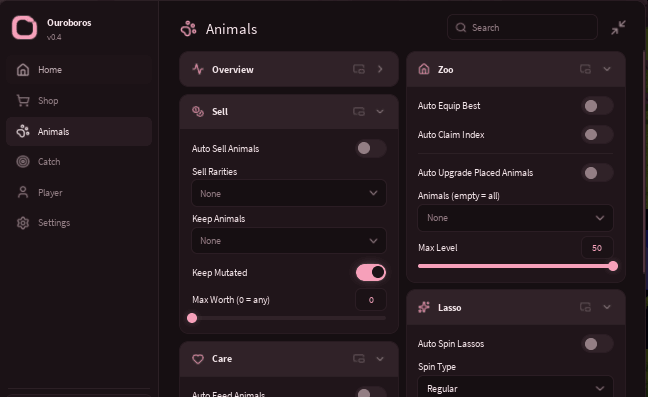This screenshot has height=397, width=648.
Task: Click the Max Worth slider handle
Action: tap(192, 318)
